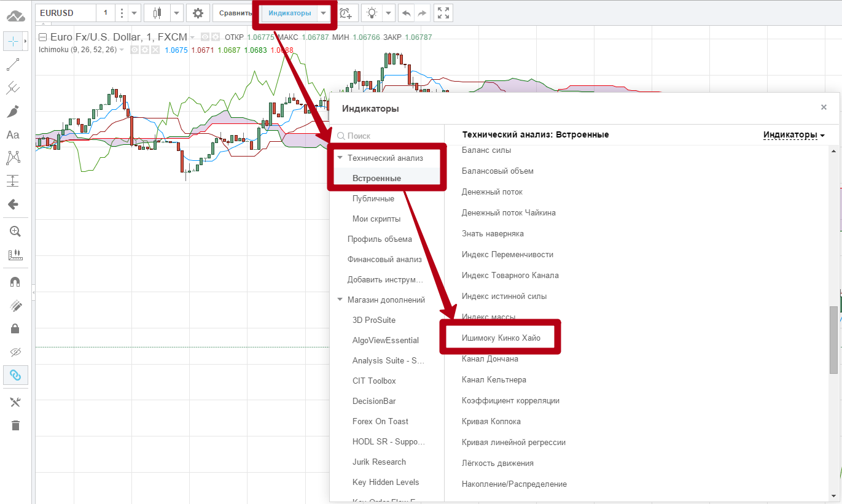842x504 pixels.
Task: Choose Кривая Коппока indicator
Action: pos(491,421)
